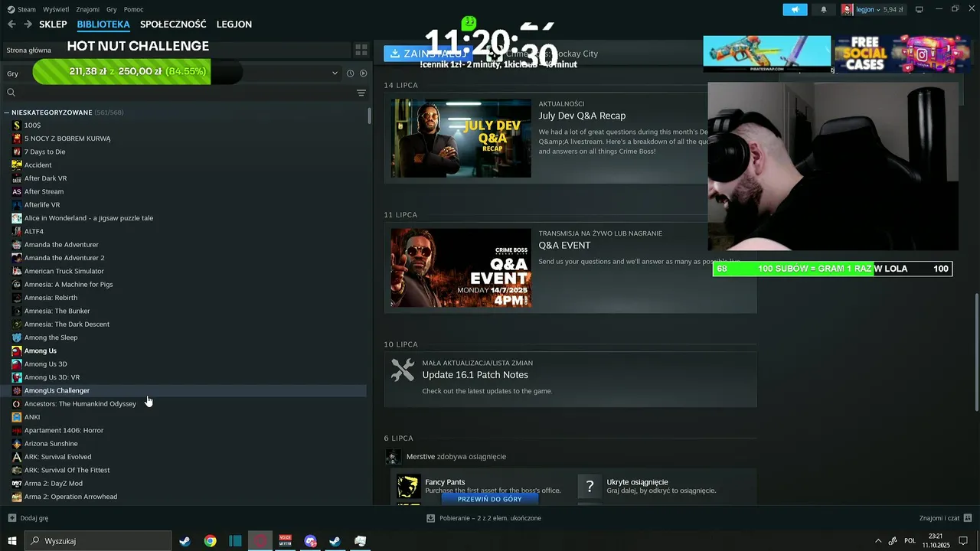The image size is (980, 551).
Task: Click the downloads status icon
Action: (x=431, y=518)
